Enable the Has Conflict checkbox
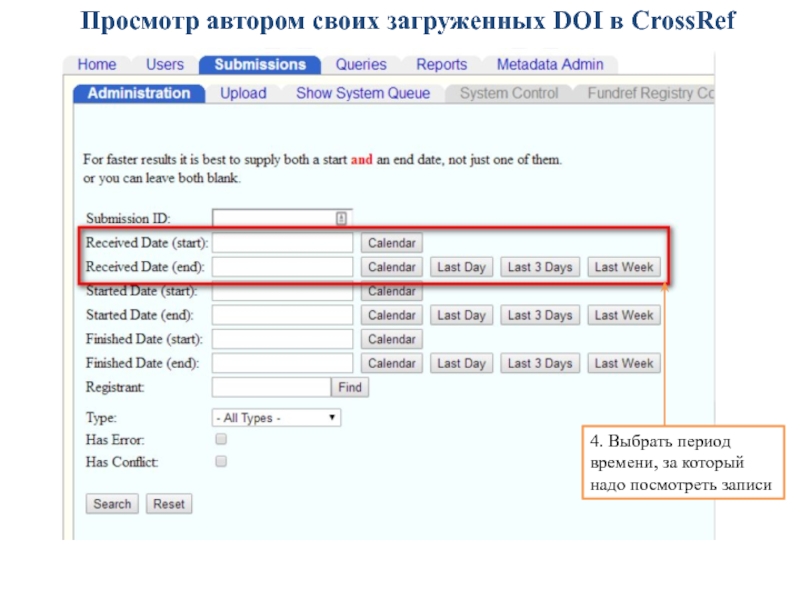This screenshot has width=800, height=600. click(x=221, y=462)
